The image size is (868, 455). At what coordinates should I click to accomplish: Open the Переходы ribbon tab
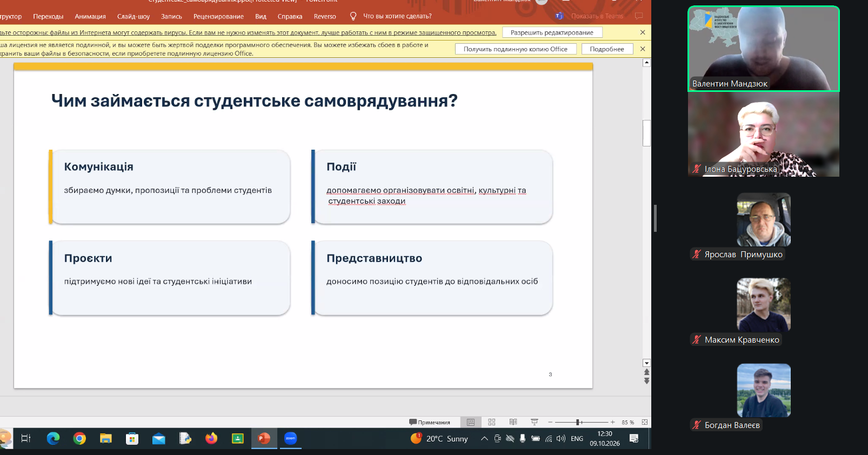48,16
